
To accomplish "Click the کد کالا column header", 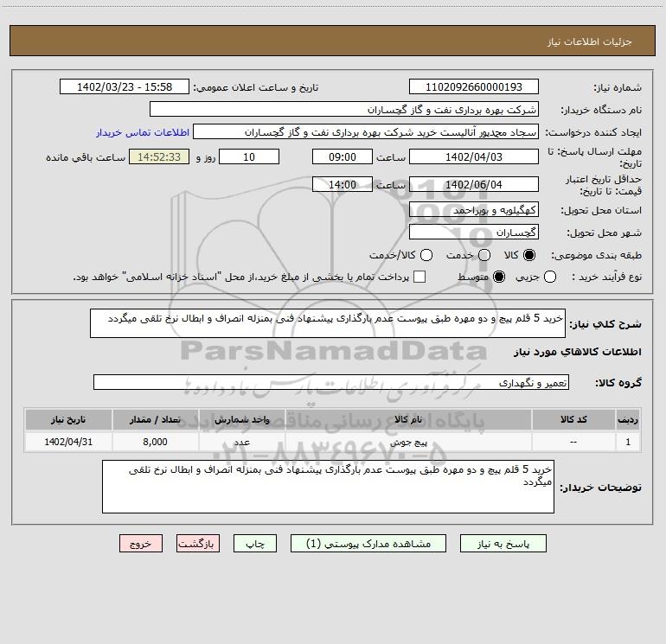I will point(573,419).
